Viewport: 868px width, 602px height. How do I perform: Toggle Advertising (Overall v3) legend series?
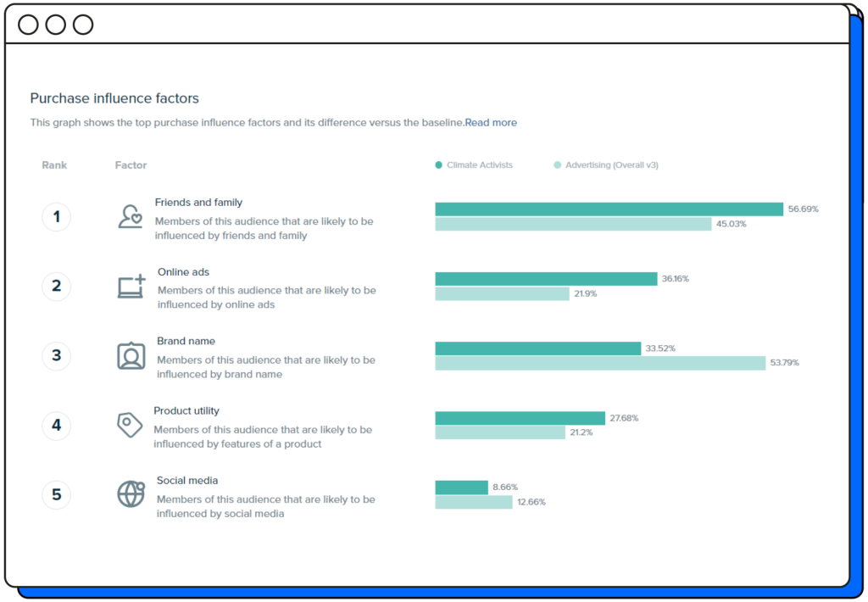(611, 165)
